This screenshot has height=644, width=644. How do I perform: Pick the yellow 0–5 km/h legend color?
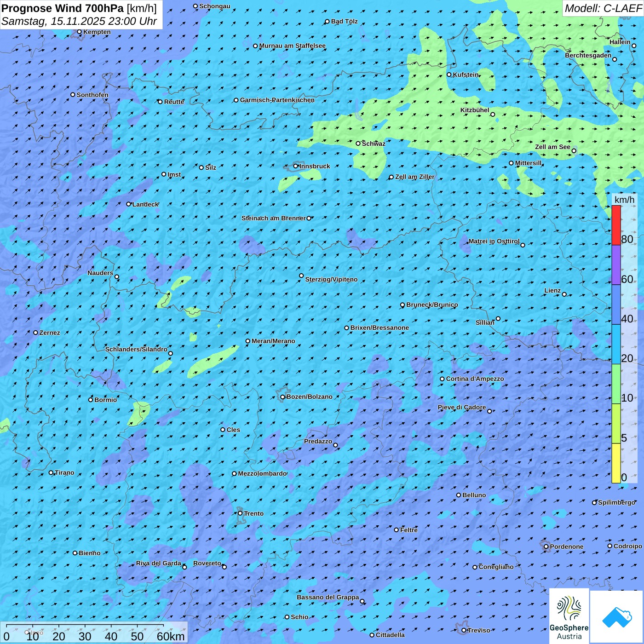tap(616, 463)
